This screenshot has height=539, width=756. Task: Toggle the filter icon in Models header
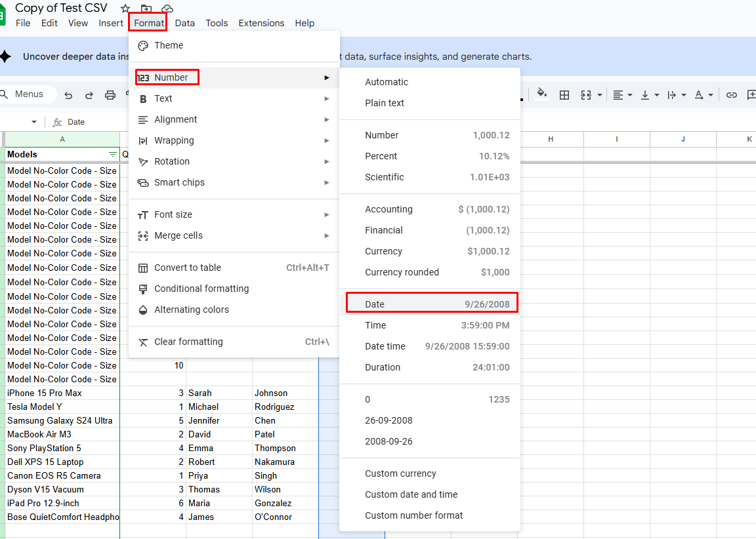click(112, 154)
